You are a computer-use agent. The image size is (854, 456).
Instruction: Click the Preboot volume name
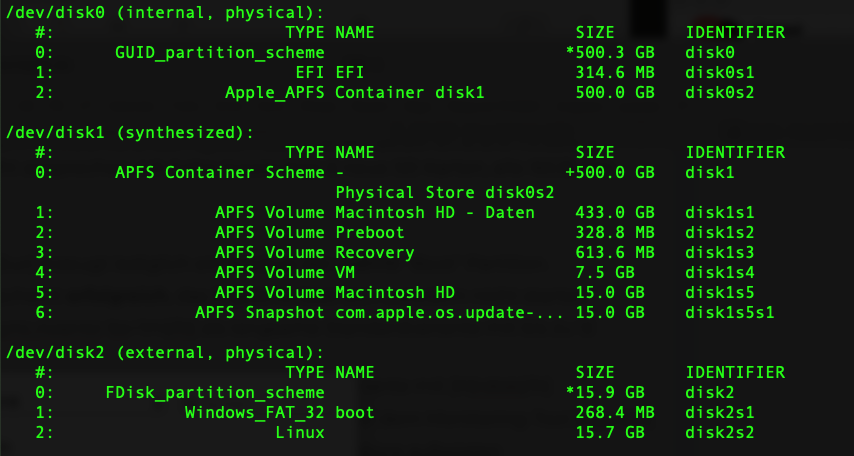(x=369, y=232)
